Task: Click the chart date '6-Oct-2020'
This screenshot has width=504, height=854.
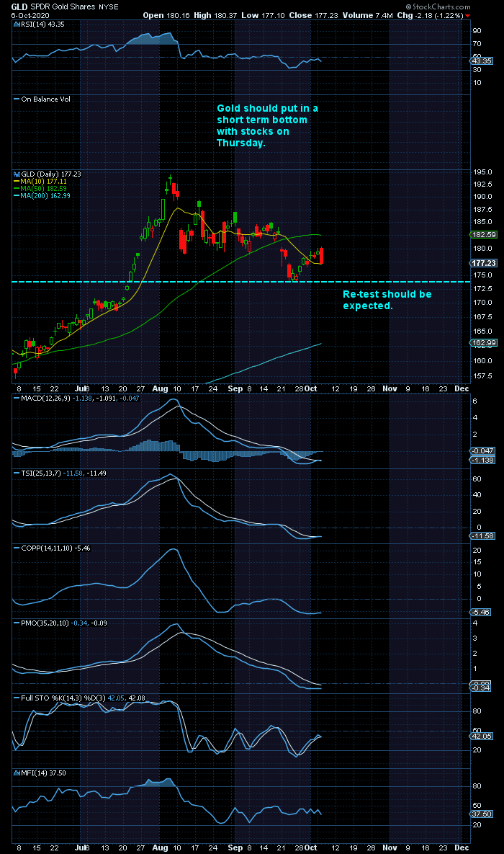Action: [31, 16]
